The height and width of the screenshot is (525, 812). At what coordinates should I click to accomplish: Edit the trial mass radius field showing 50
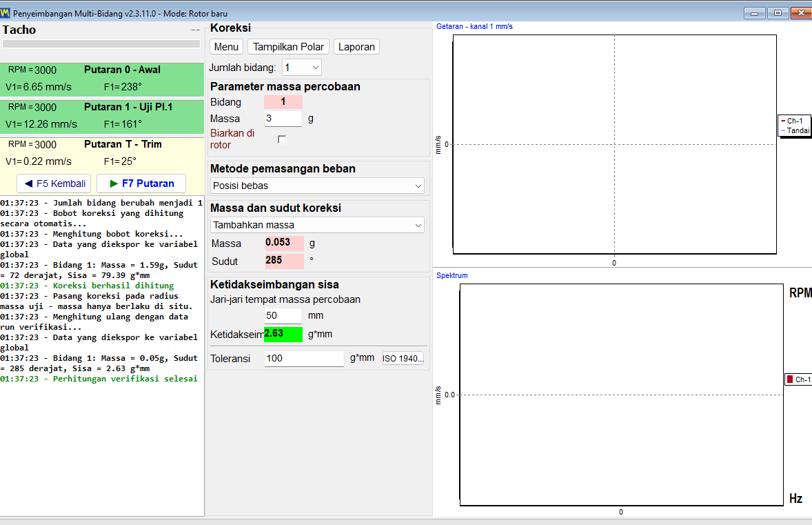coord(283,316)
